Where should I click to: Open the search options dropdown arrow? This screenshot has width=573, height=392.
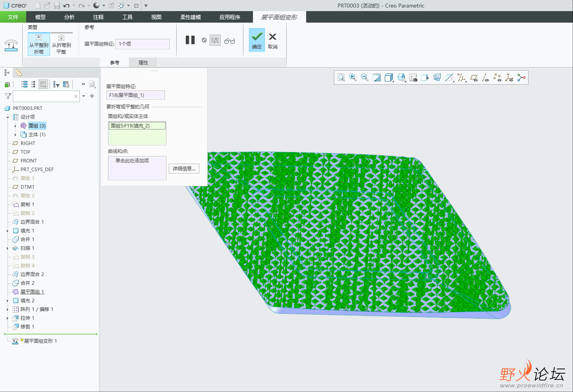[83, 96]
